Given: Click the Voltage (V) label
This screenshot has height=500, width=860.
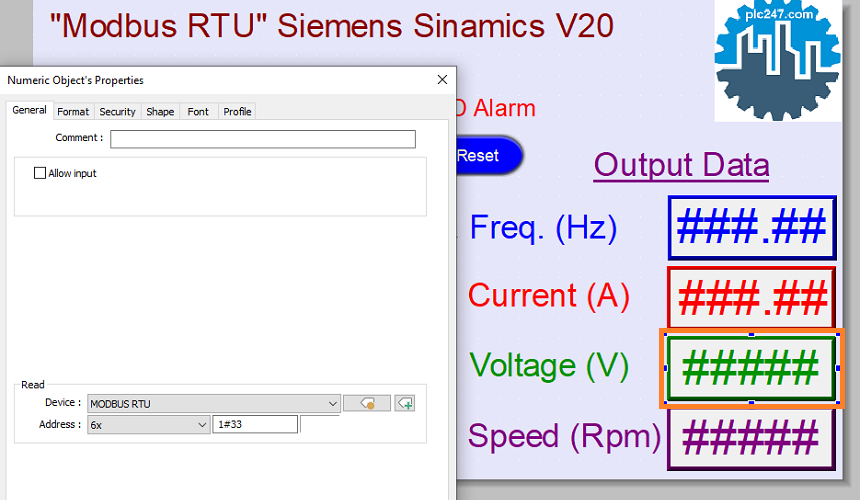Looking at the screenshot, I should (x=549, y=366).
